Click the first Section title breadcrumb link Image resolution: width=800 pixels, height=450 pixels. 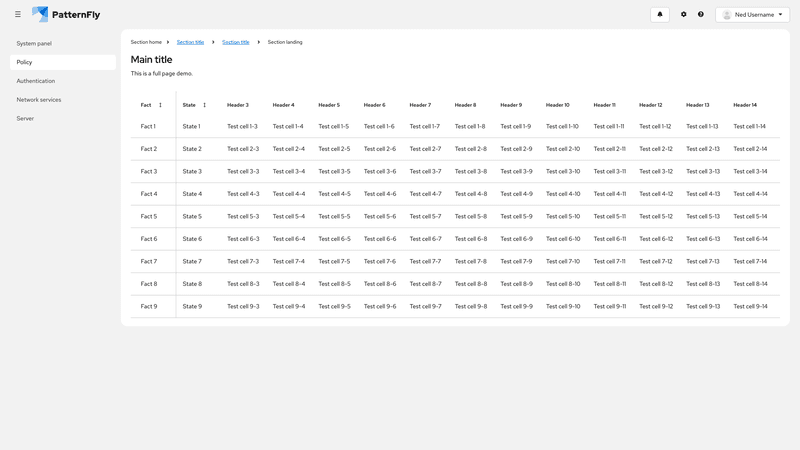pos(190,42)
